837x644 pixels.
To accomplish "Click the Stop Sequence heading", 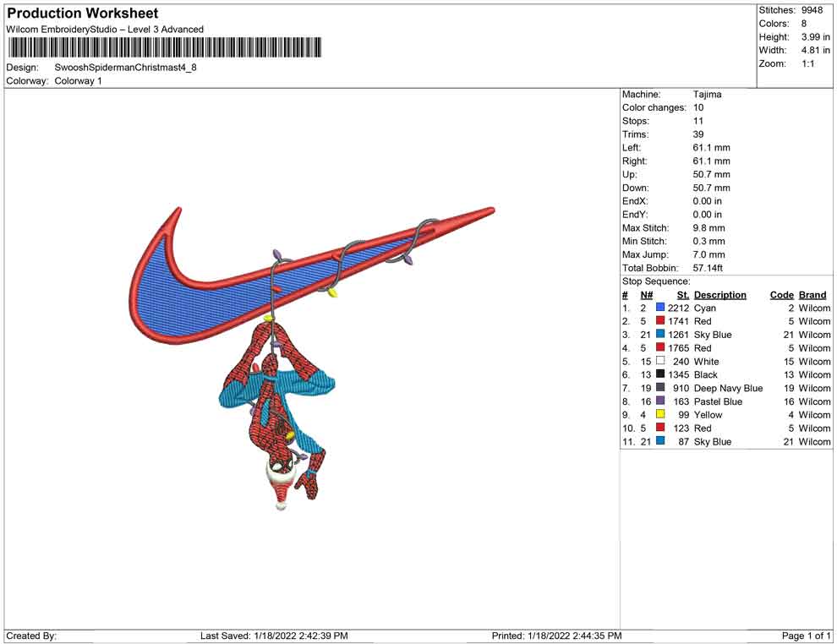I will click(x=656, y=281).
